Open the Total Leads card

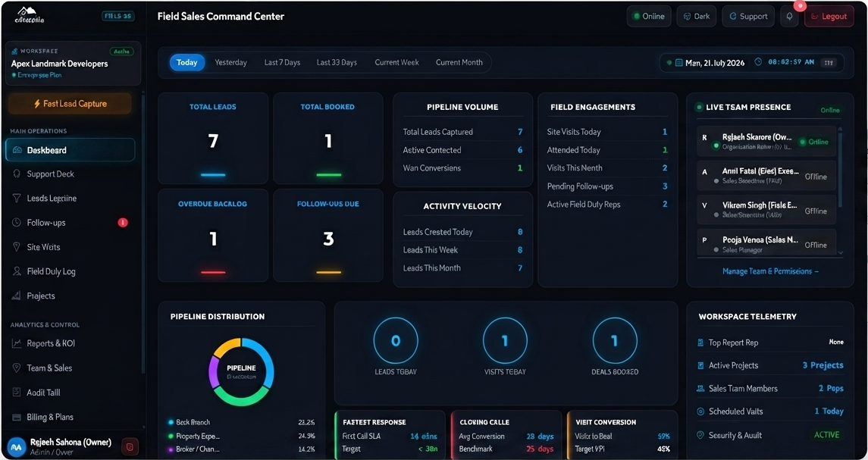tap(213, 139)
